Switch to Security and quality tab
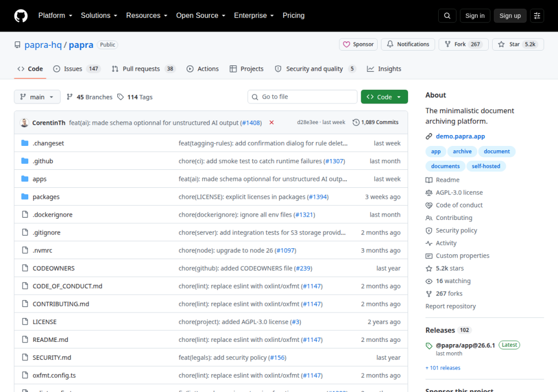 click(x=316, y=69)
